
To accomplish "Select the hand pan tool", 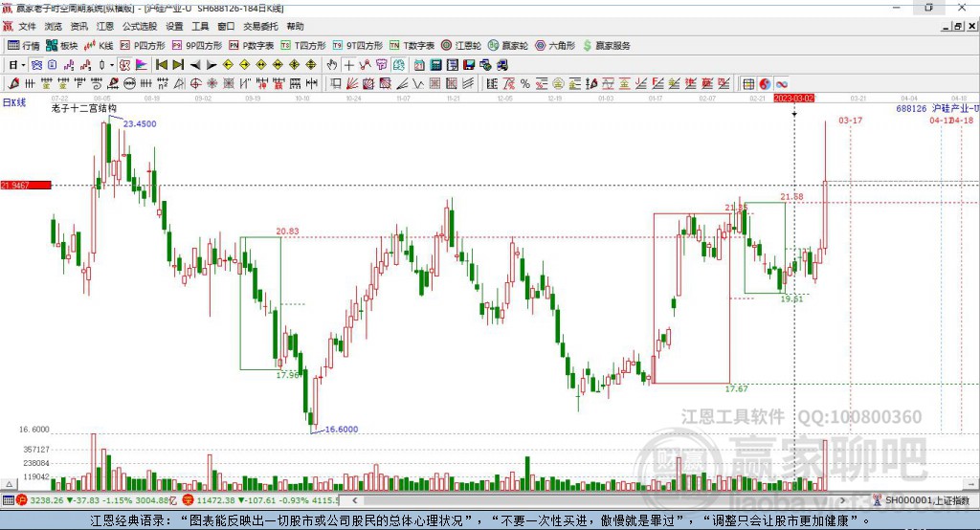I will point(331,65).
